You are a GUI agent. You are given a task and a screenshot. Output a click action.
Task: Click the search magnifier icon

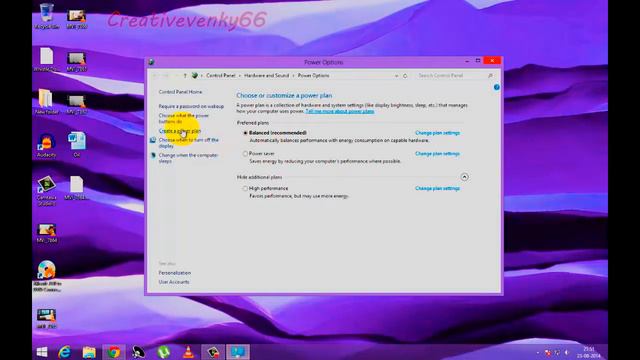coord(490,76)
